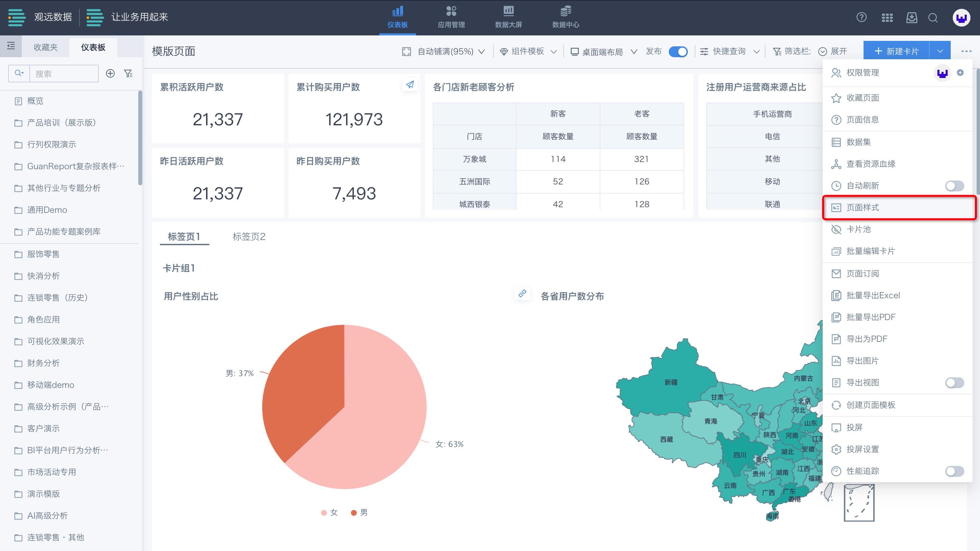Screen dimensions: 980x551
Task: Toggle the 性能追踪 switch
Action: point(954,471)
